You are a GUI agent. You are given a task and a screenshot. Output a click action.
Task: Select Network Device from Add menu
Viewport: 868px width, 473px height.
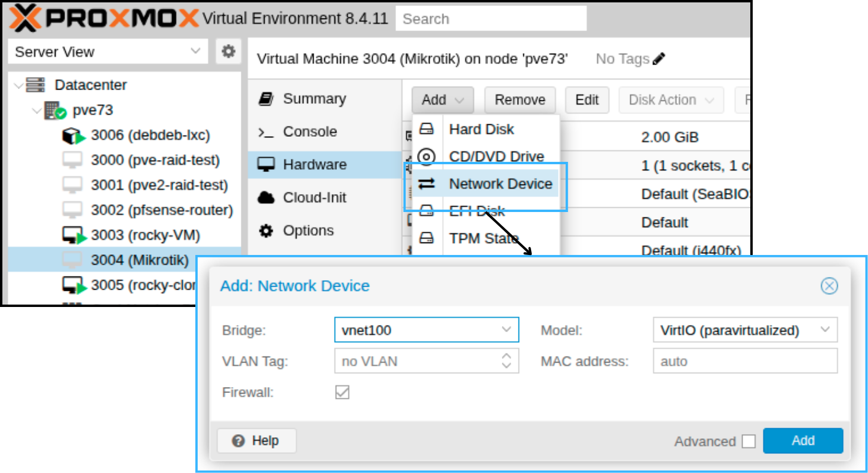(500, 184)
